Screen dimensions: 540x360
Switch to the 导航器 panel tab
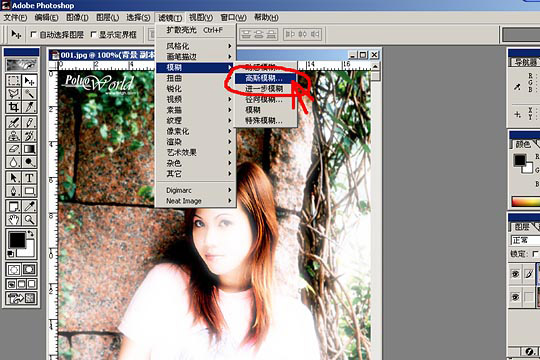(525, 62)
